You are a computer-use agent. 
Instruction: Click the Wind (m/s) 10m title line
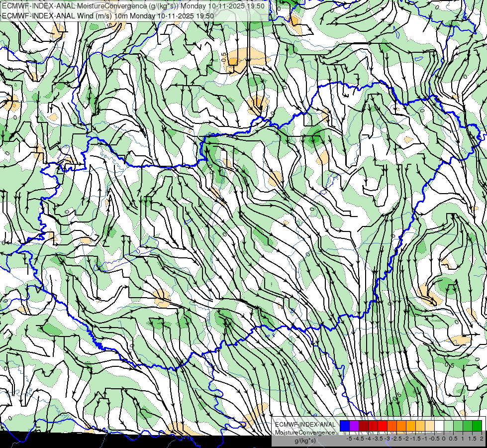click(x=108, y=15)
